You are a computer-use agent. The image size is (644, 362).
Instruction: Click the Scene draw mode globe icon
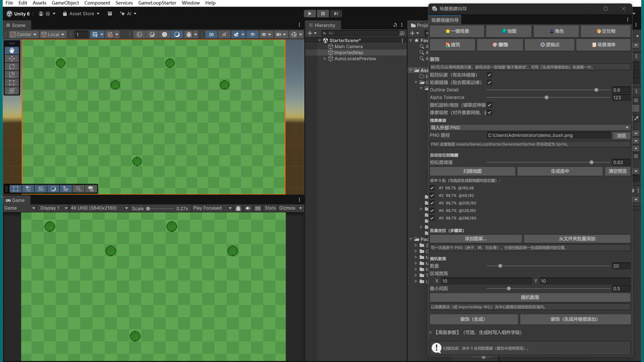[140, 34]
